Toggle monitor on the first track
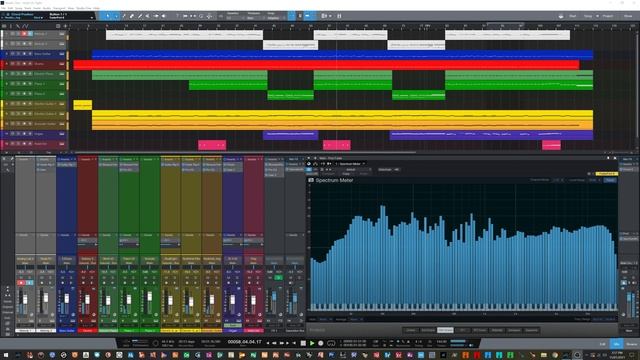 pos(30,34)
